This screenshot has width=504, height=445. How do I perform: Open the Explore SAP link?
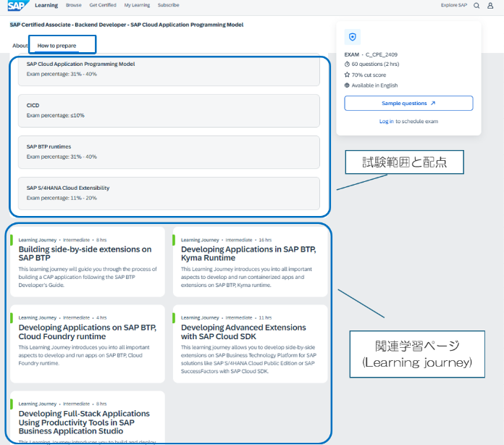click(x=454, y=5)
